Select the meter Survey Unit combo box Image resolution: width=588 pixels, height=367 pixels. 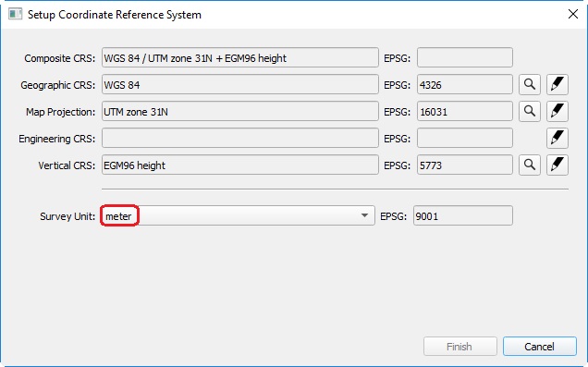pos(239,215)
